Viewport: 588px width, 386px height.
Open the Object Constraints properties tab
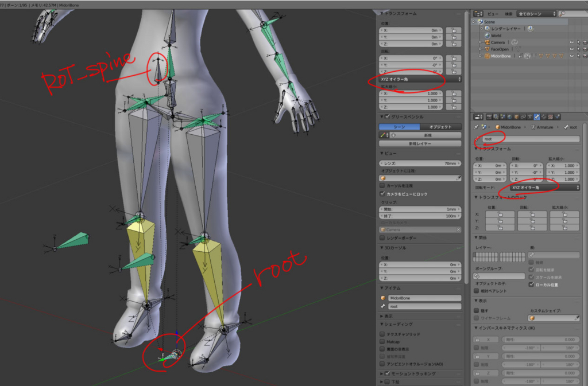tap(524, 116)
